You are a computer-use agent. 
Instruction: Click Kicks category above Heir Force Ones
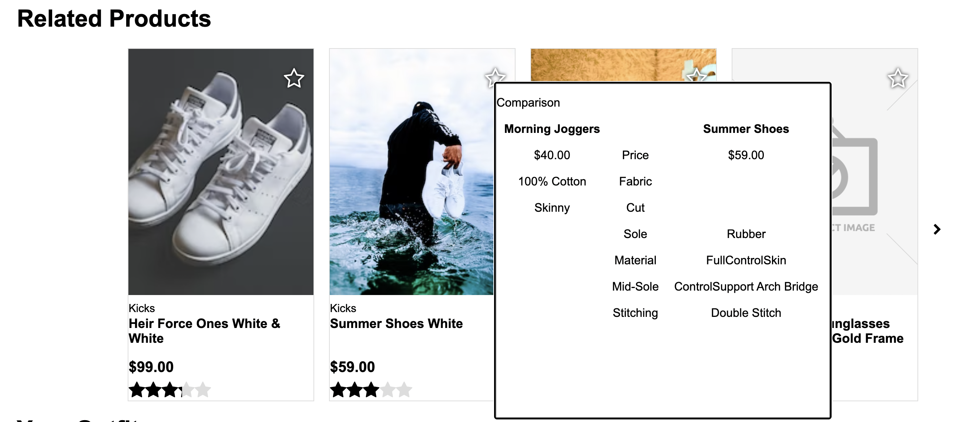[x=142, y=308]
